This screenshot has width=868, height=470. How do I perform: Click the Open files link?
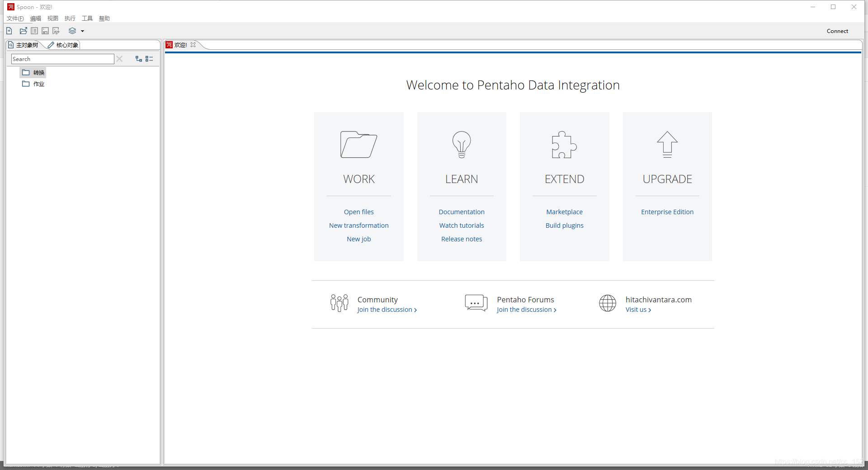[359, 212]
